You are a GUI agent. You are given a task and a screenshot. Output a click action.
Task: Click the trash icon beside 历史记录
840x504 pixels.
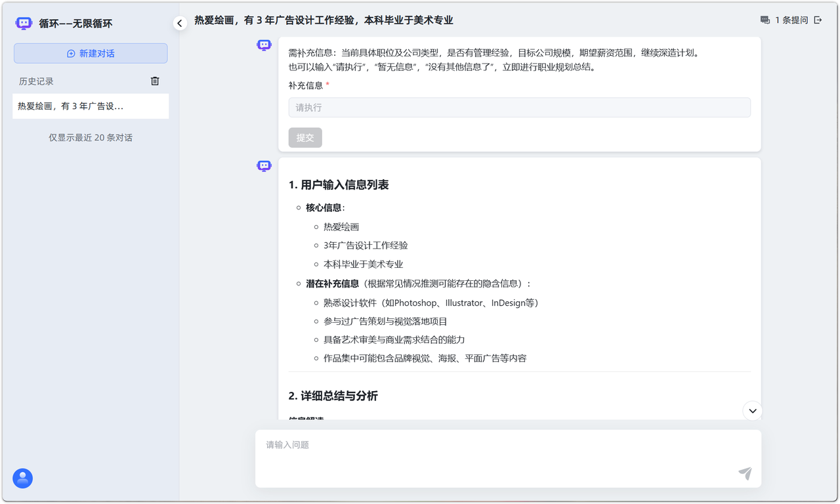(155, 81)
